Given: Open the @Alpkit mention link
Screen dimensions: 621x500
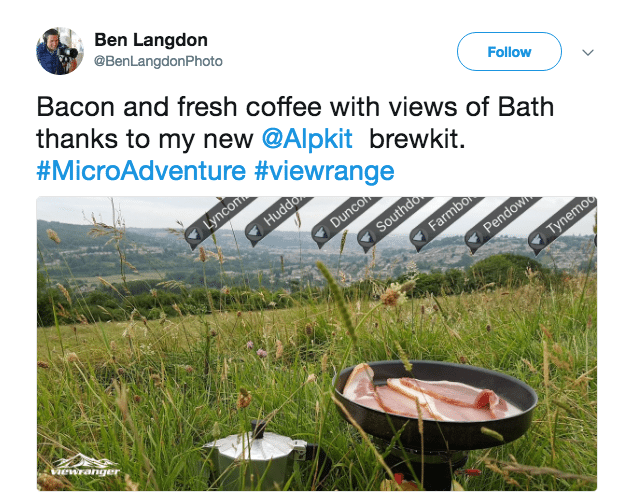Looking at the screenshot, I should (303, 137).
